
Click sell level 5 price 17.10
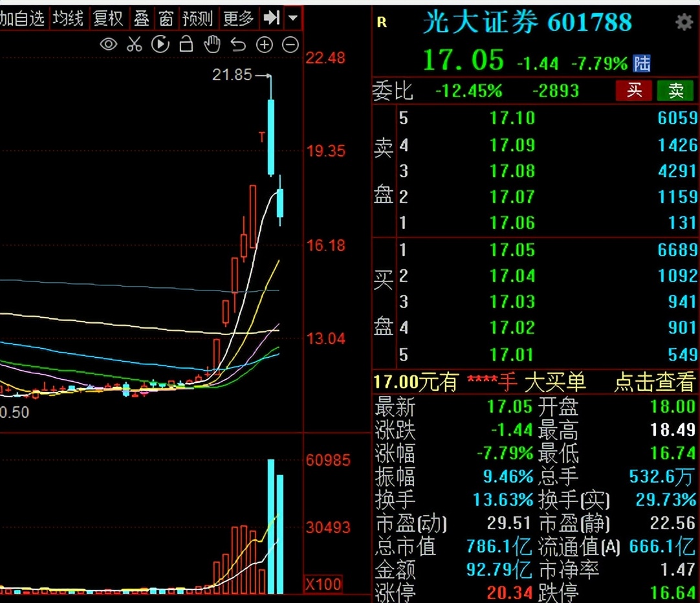tap(512, 118)
